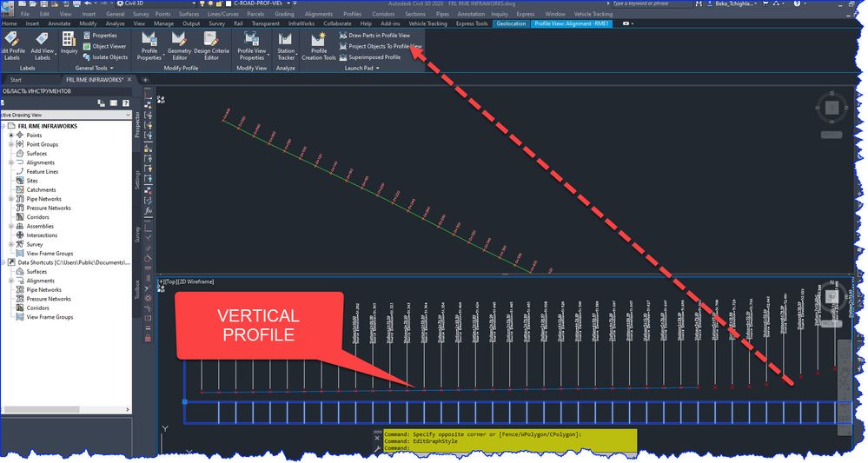Click the Plot printer icon in quick access toolbar
Viewport: 868px width, 463px height.
click(77, 3)
